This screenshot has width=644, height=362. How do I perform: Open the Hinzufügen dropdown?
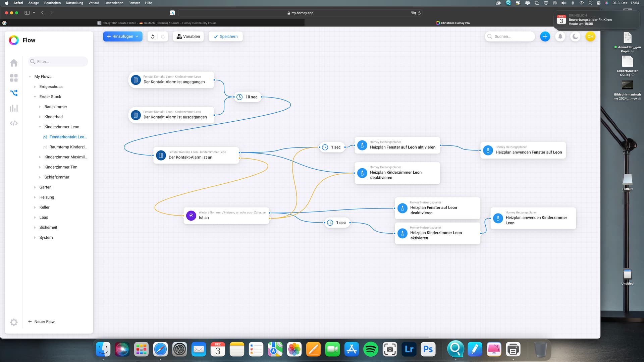tap(123, 37)
